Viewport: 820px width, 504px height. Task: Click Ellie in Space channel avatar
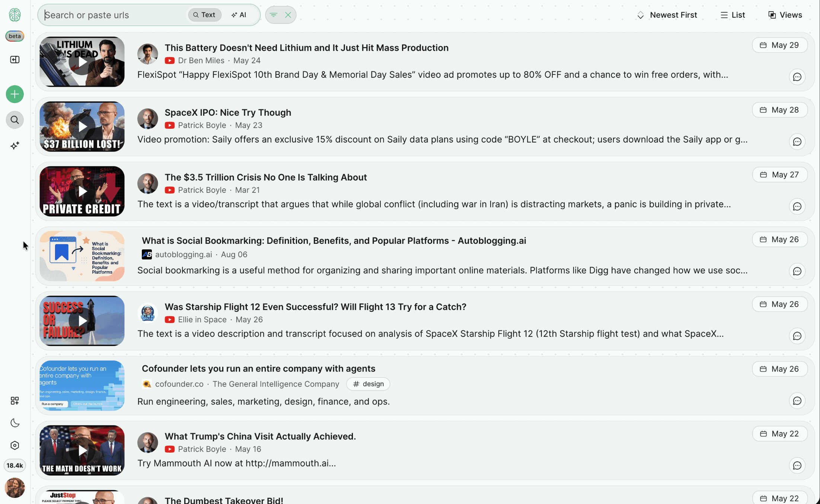point(148,313)
